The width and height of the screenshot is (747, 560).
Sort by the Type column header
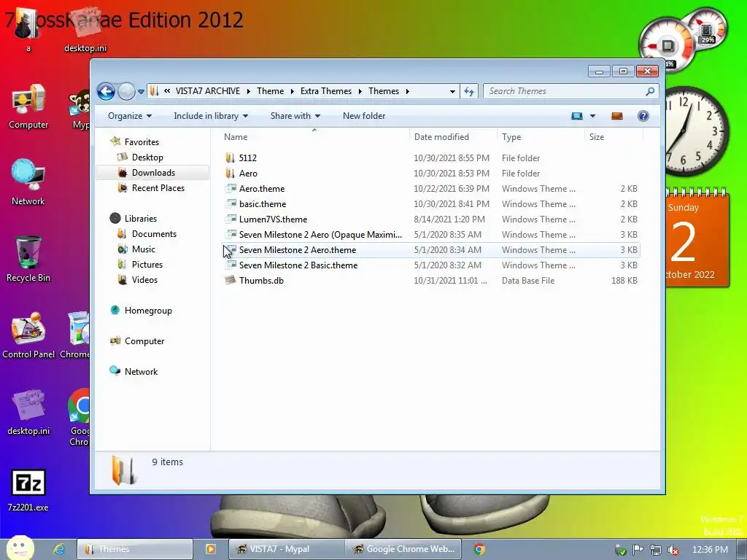click(541, 136)
